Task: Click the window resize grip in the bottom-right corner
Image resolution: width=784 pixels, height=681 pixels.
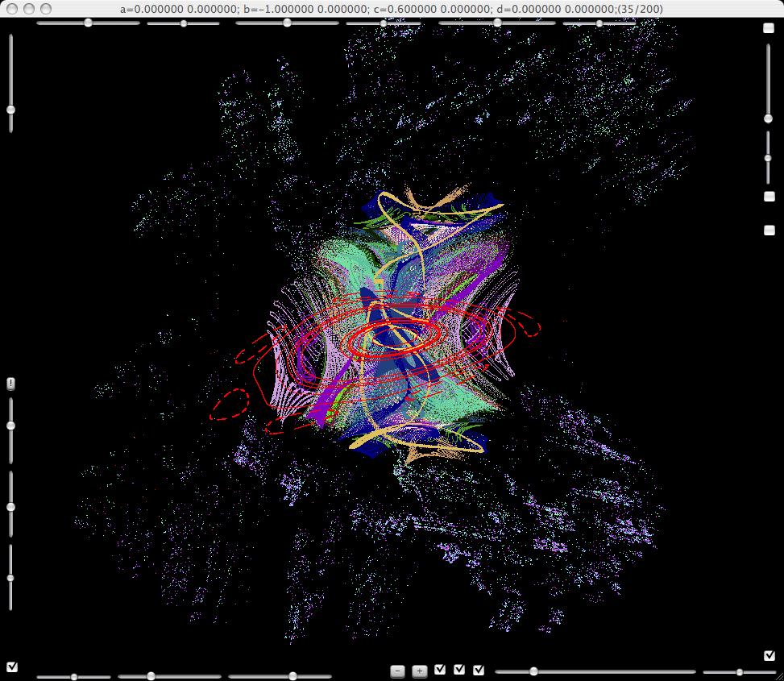Action: 779,676
